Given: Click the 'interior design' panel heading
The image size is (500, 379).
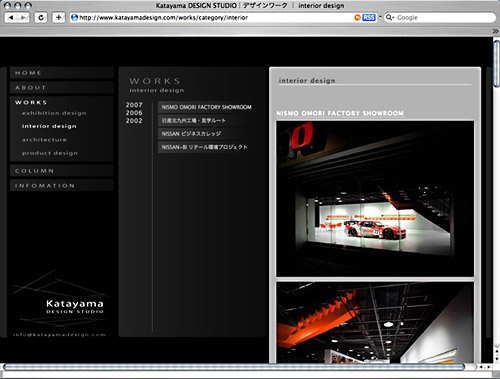Looking at the screenshot, I should click(x=307, y=81).
